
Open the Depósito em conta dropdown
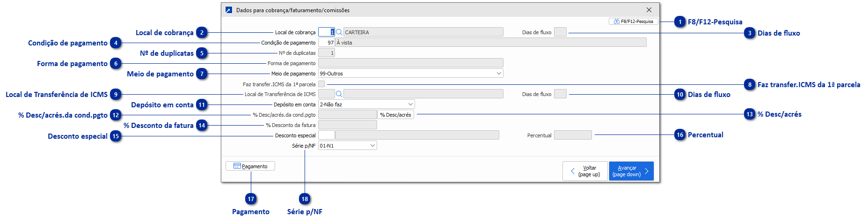click(x=410, y=105)
